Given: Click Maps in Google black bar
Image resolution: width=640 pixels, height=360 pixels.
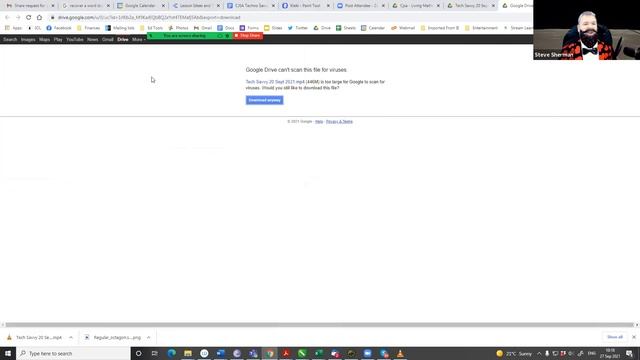Looking at the screenshot, I should [x=44, y=40].
